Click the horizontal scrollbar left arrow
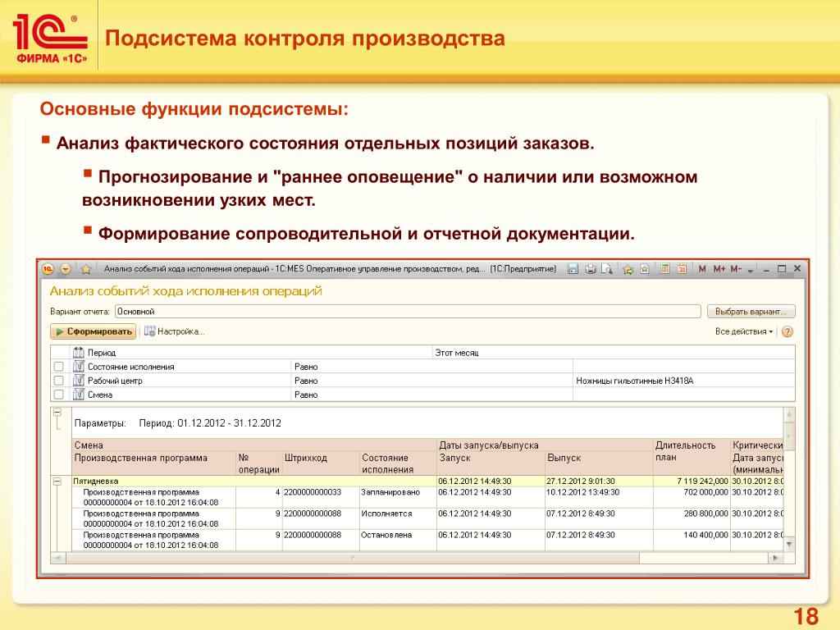This screenshot has height=630, width=840. click(58, 558)
